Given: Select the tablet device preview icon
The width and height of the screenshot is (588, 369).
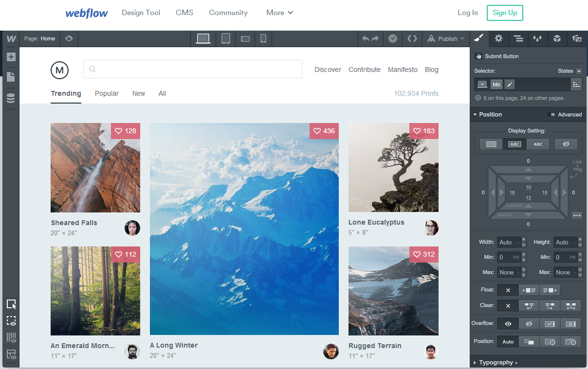Looking at the screenshot, I should 226,39.
